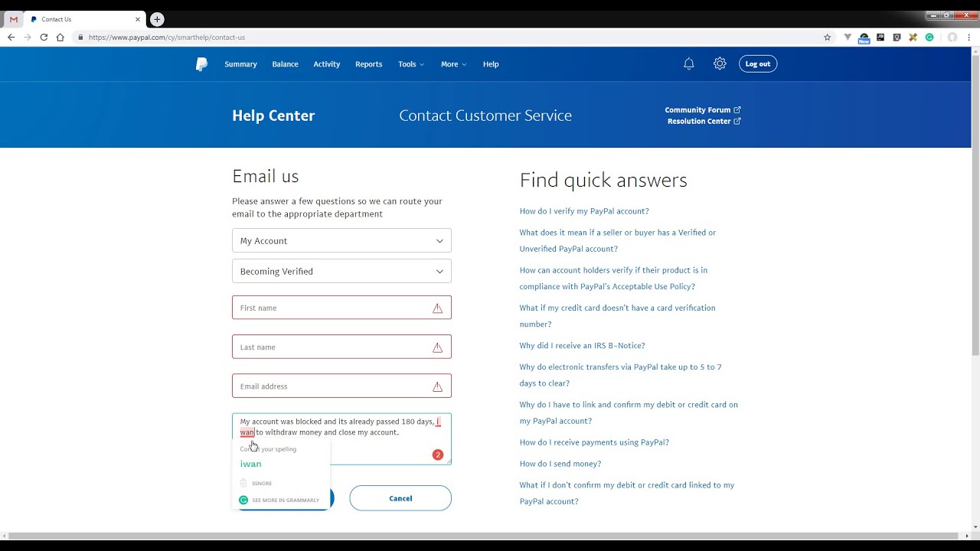Open the Chrome profile avatar
Screen dimensions: 980x551
tap(952, 37)
